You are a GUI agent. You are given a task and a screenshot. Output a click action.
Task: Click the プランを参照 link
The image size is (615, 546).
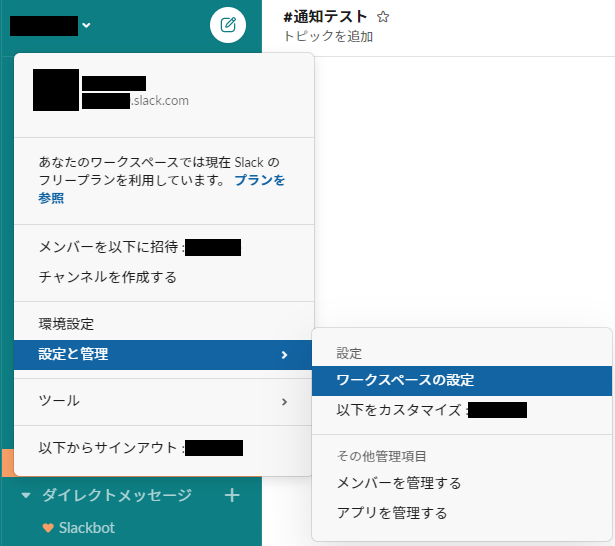click(x=162, y=189)
